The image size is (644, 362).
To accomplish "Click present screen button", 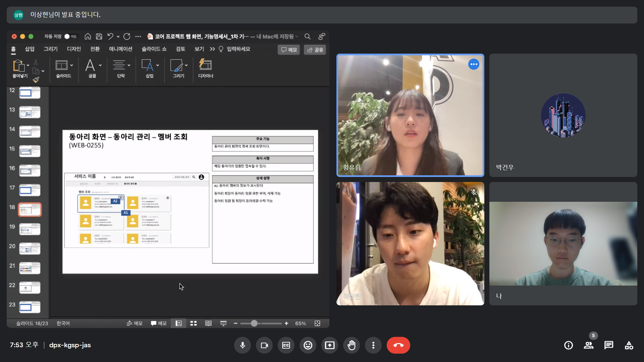I will (x=330, y=345).
